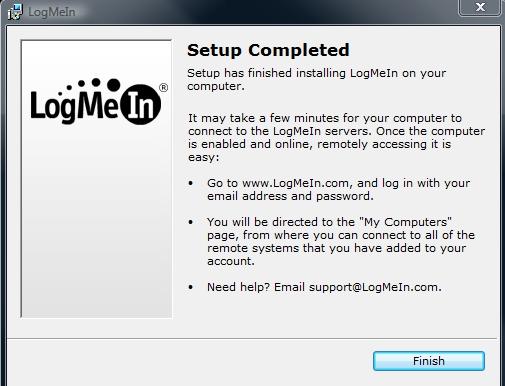Click the LogMeIn title bar text
The height and width of the screenshot is (386, 505).
tap(52, 12)
